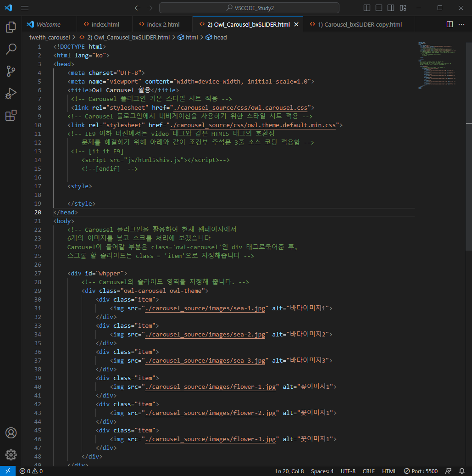
Task: Toggle the secondary side bar layout icon
Action: (391, 8)
